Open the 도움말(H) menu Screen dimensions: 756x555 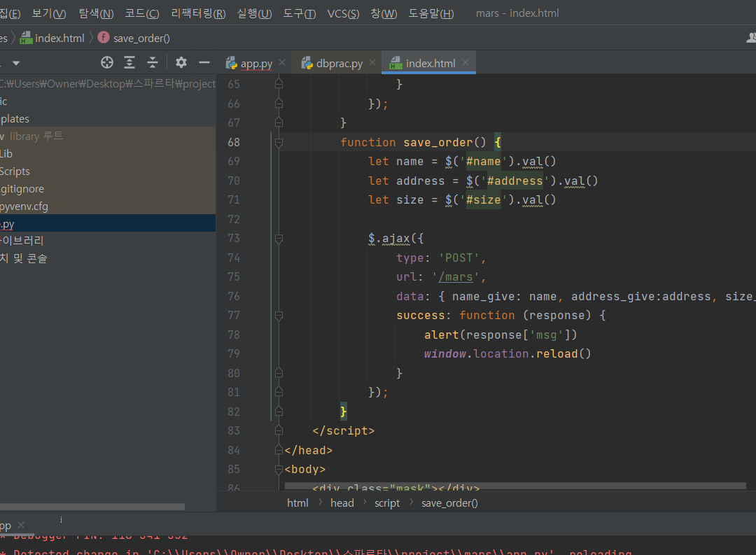pyautogui.click(x=431, y=13)
